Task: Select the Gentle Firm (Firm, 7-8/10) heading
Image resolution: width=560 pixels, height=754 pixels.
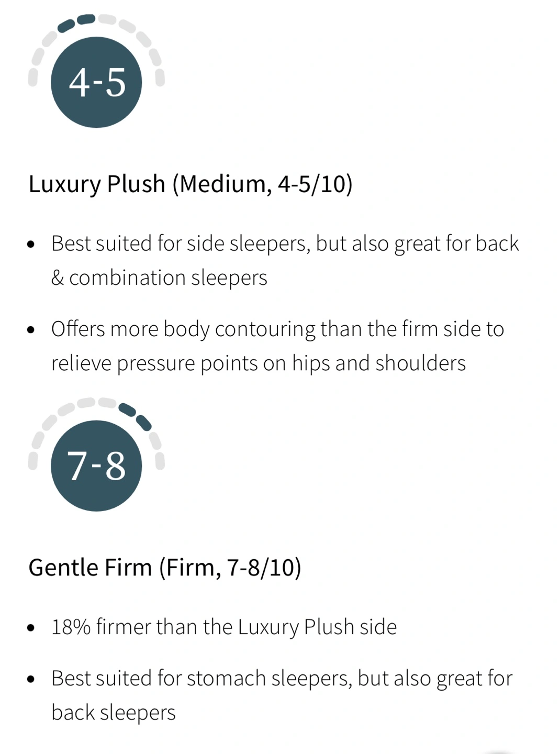Action: point(165,567)
